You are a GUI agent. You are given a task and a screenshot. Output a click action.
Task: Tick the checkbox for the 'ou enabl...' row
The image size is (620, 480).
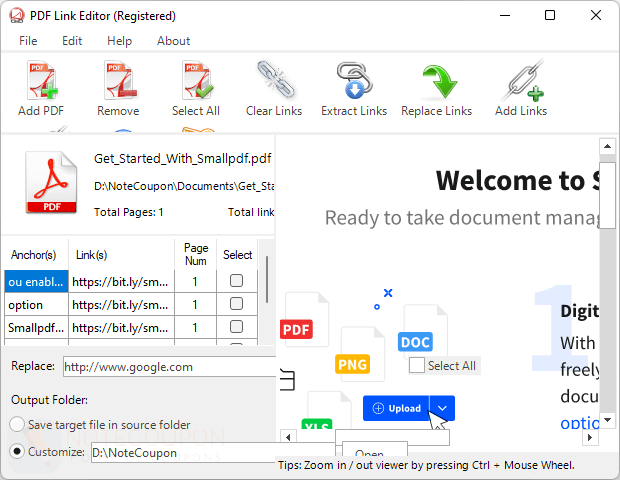coord(236,281)
